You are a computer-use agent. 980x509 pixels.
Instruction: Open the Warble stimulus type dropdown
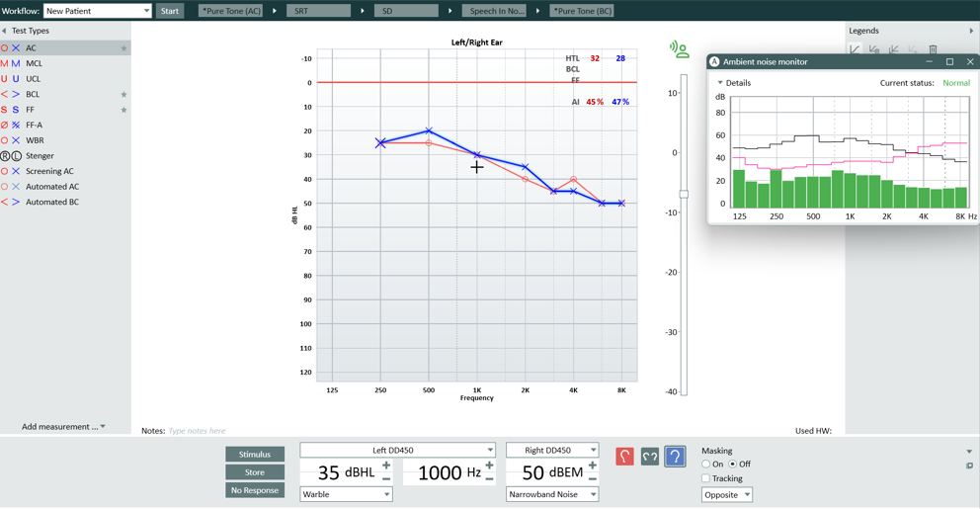tap(346, 494)
